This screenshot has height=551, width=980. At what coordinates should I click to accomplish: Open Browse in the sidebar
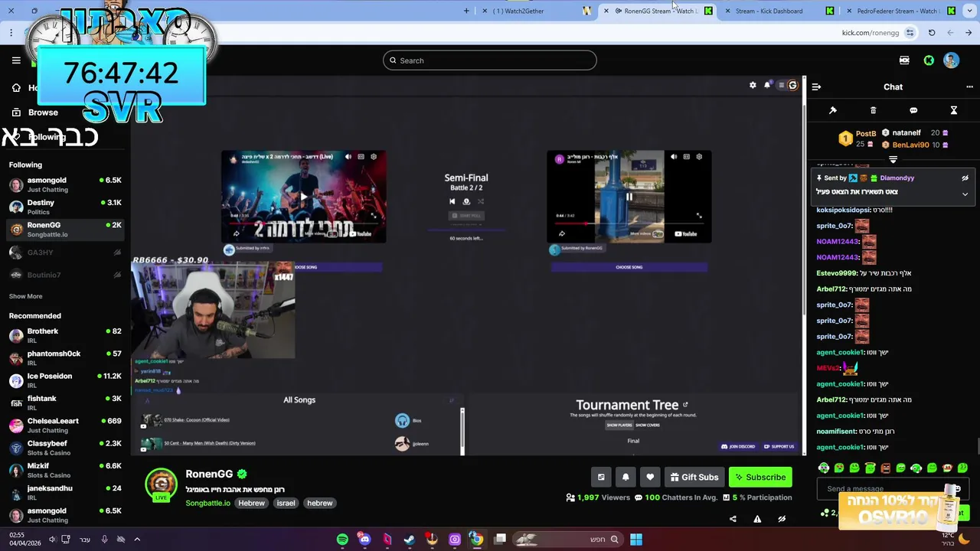[43, 112]
